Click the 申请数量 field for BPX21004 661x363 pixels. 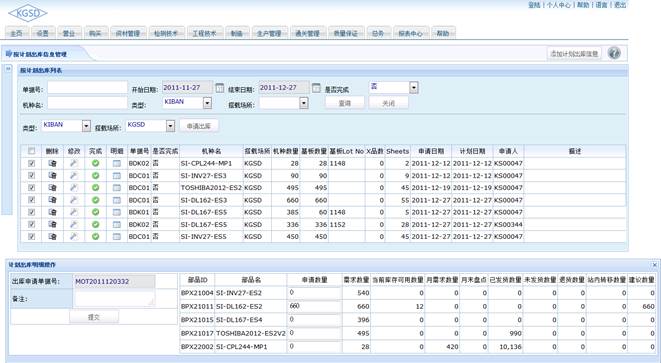(314, 293)
